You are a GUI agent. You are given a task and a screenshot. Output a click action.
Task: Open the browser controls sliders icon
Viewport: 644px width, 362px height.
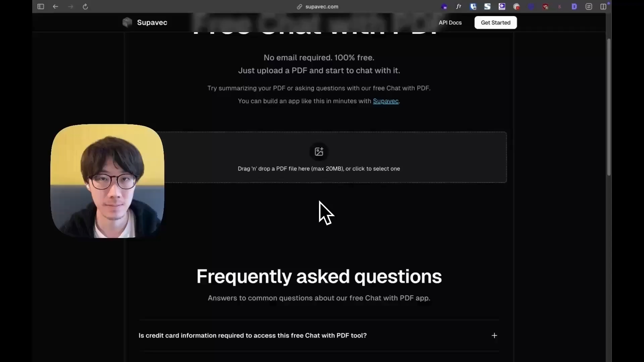pyautogui.click(x=589, y=6)
